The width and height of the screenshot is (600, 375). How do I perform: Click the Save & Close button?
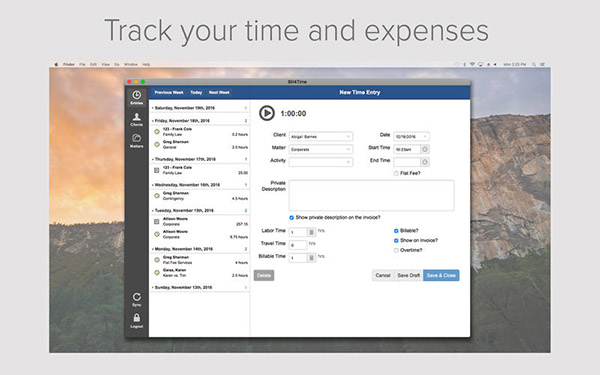click(x=441, y=275)
